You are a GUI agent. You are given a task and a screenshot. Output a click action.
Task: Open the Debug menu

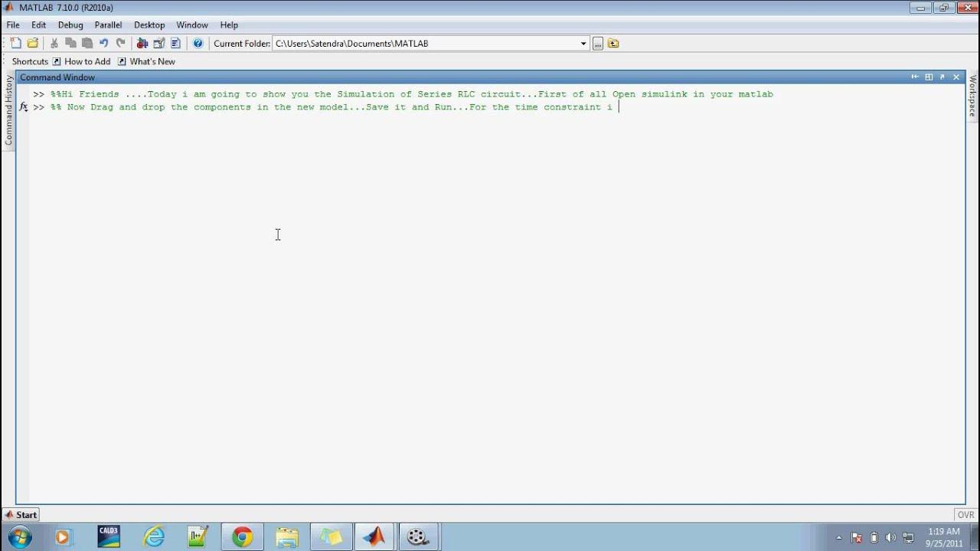click(x=70, y=25)
